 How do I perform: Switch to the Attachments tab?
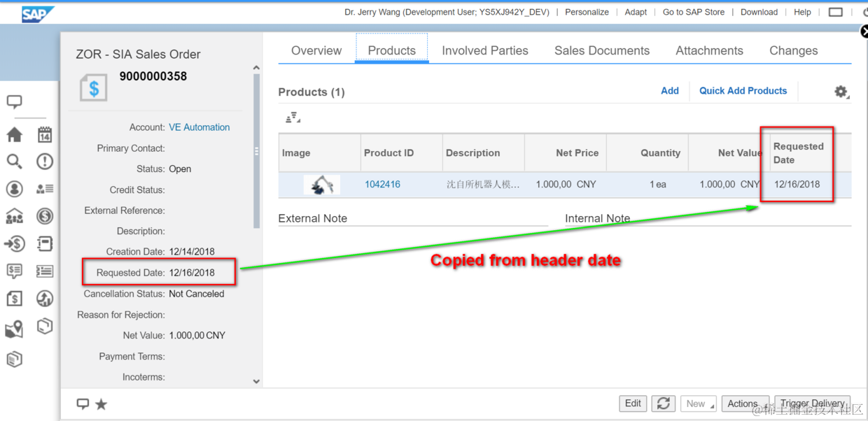coord(709,50)
